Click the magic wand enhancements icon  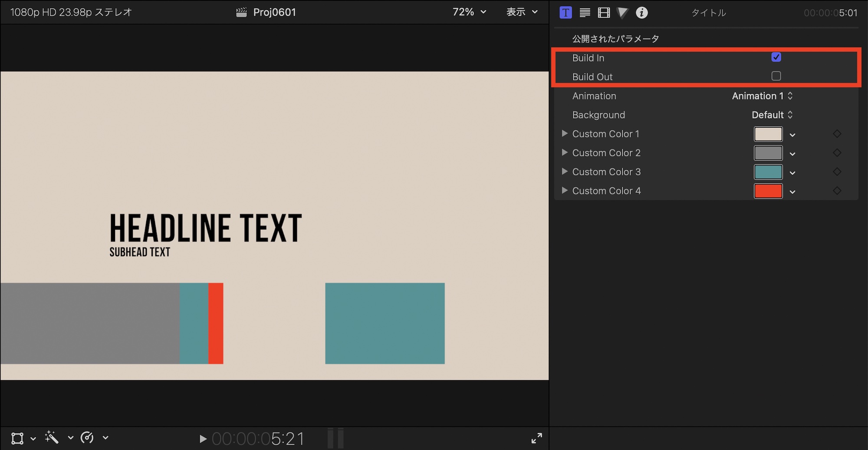tap(52, 437)
